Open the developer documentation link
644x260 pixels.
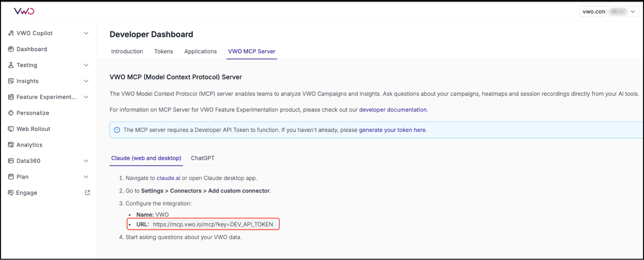(392, 109)
